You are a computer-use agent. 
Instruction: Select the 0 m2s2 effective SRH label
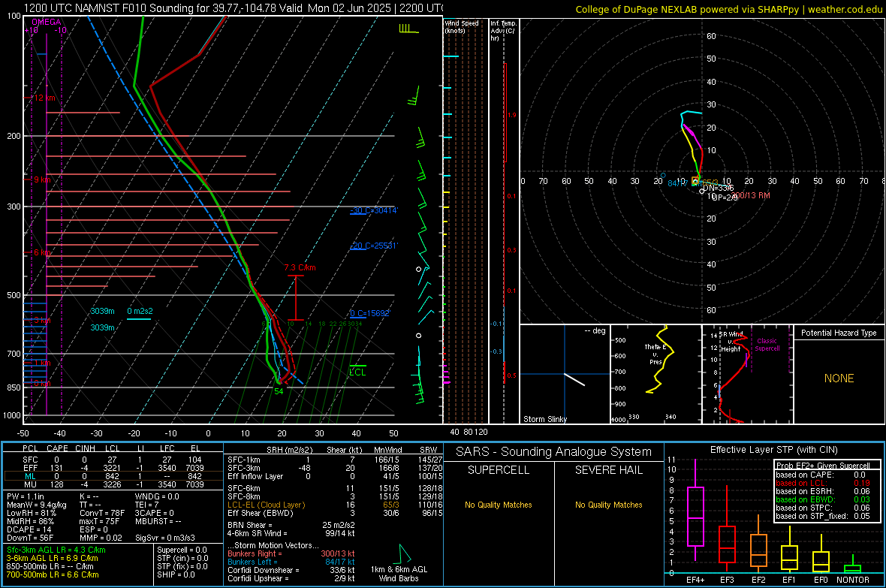pyautogui.click(x=140, y=312)
